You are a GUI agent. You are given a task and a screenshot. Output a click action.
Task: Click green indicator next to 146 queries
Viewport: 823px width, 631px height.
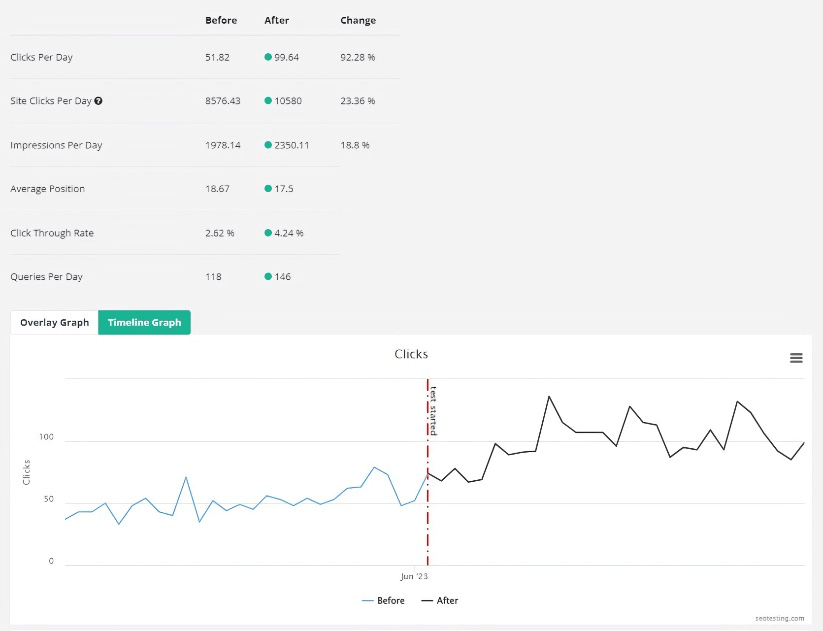268,277
